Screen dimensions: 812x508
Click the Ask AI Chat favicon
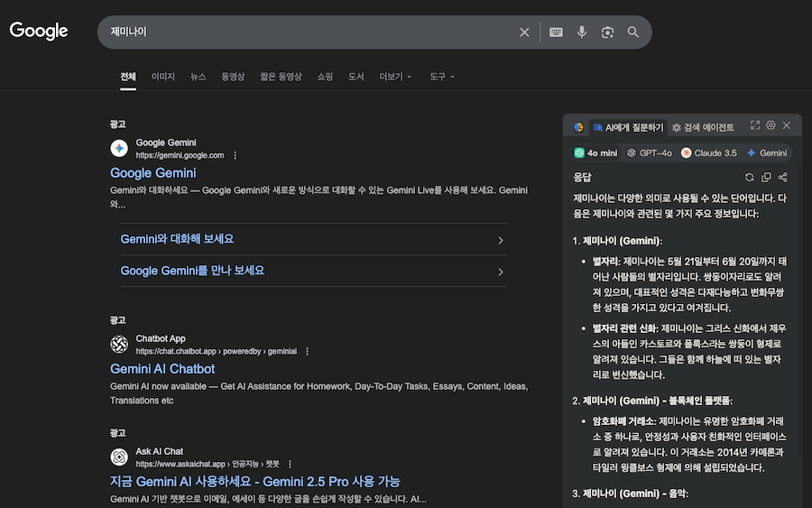point(119,457)
